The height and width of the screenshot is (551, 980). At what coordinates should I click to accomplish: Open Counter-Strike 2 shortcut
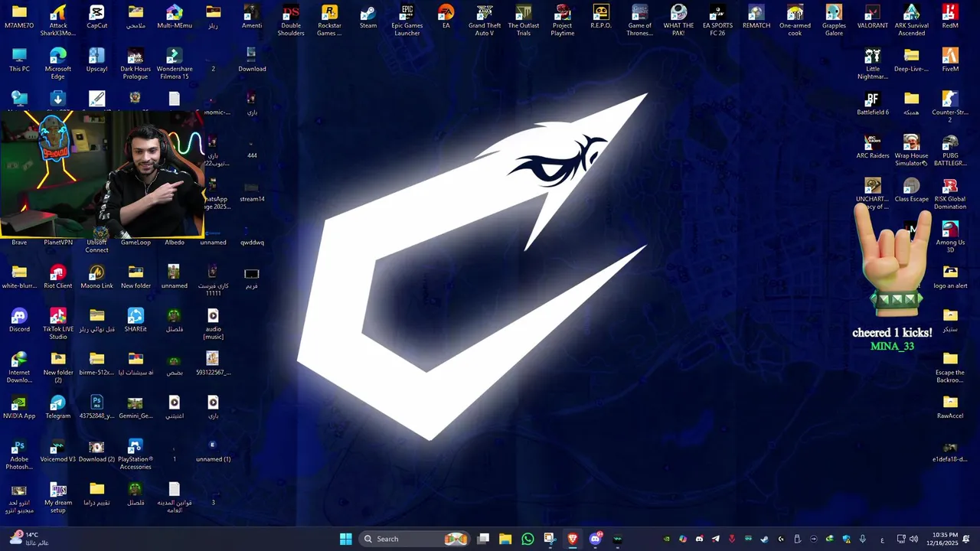(950, 107)
